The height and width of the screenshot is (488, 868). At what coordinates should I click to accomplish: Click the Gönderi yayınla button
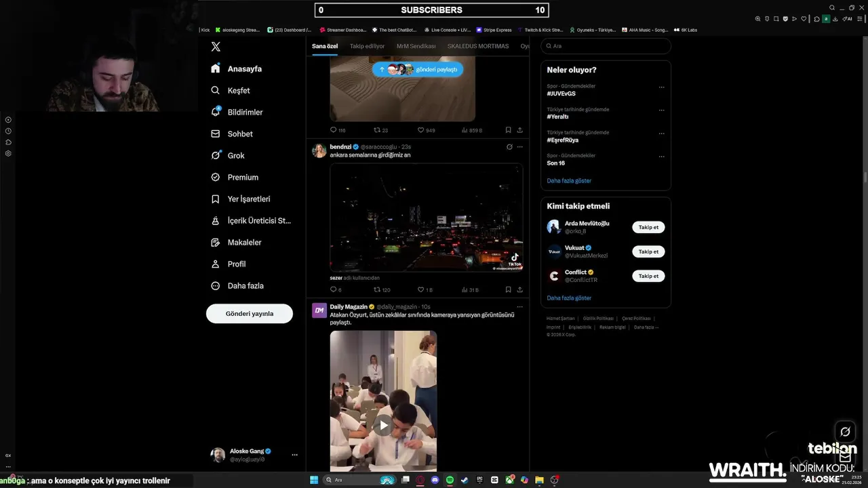[250, 313]
